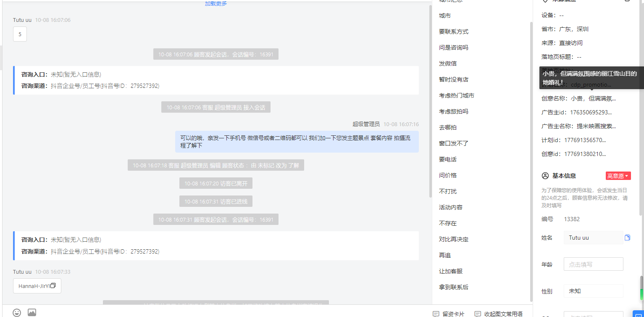The width and height of the screenshot is (644, 317).
Task: Select the quick reply 让加客服
Action: [451, 271]
